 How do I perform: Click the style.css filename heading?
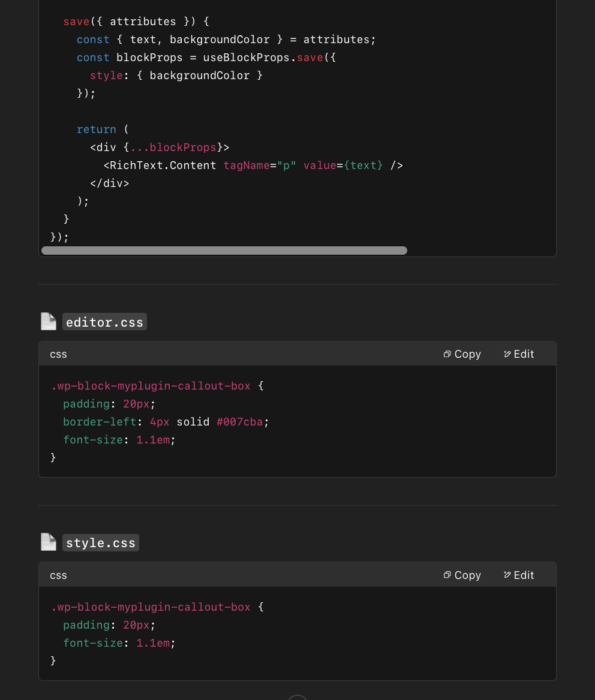tap(101, 543)
